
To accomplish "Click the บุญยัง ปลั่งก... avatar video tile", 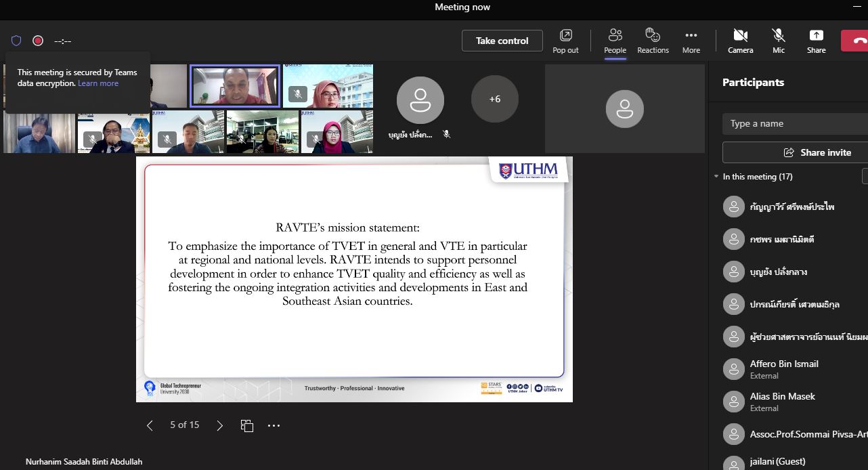I will click(x=420, y=100).
